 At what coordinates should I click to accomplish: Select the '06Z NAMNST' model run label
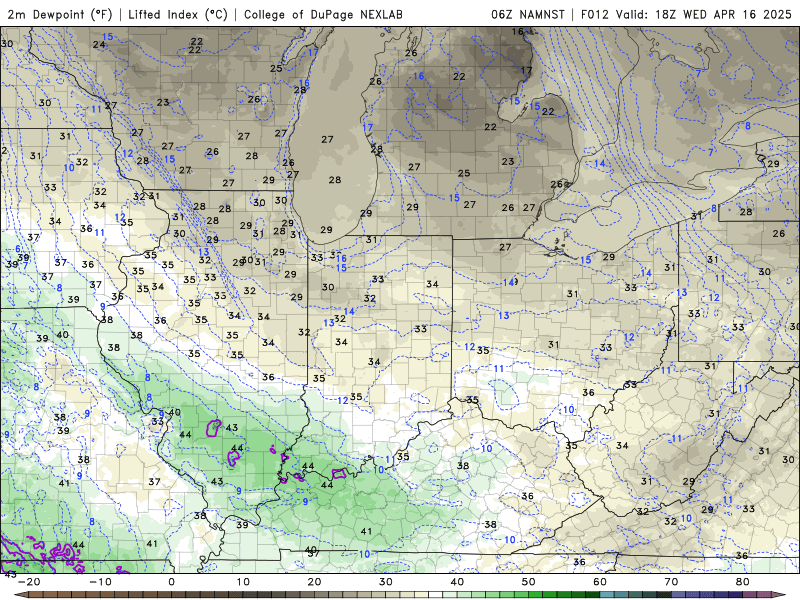[528, 15]
